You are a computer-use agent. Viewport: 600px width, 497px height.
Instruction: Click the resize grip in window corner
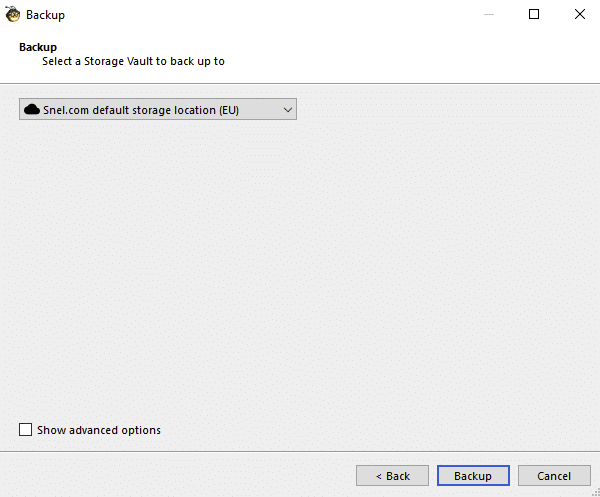pyautogui.click(x=595, y=492)
